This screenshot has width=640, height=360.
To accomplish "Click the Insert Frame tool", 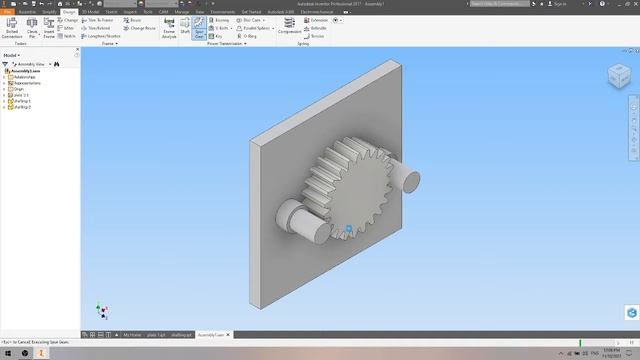I will pyautogui.click(x=49, y=28).
